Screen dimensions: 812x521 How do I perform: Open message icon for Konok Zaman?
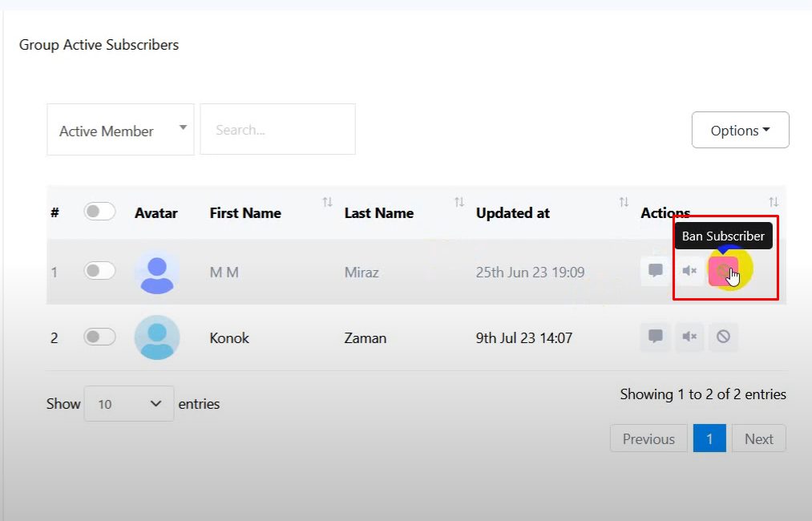[x=655, y=337]
